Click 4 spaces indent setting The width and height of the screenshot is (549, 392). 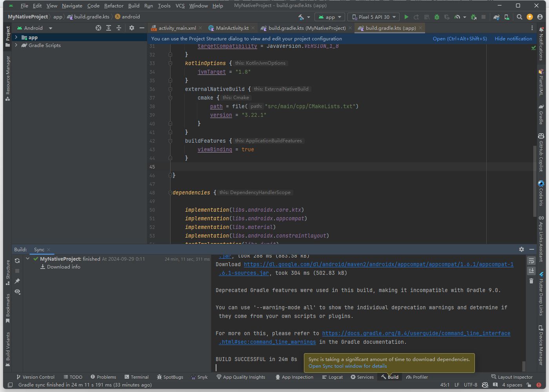point(512,385)
